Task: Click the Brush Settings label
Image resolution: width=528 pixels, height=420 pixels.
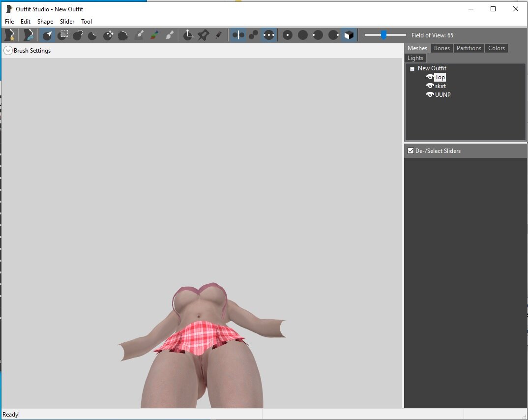Action: pos(32,51)
